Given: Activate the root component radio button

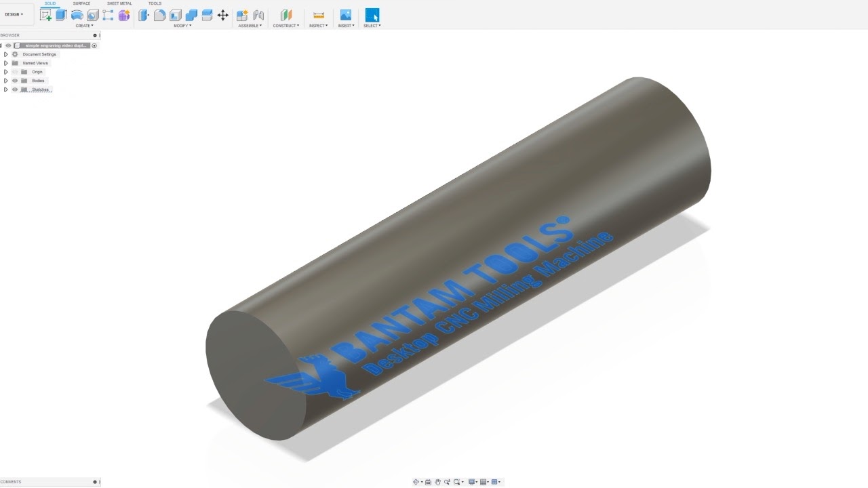Looking at the screenshot, I should pyautogui.click(x=94, y=45).
